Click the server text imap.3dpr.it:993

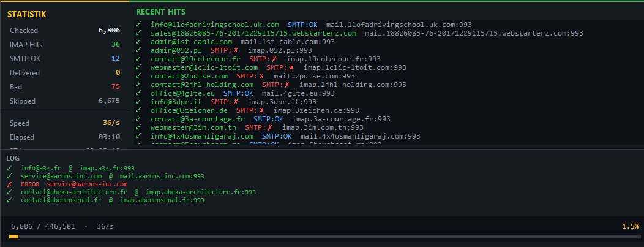(x=282, y=102)
